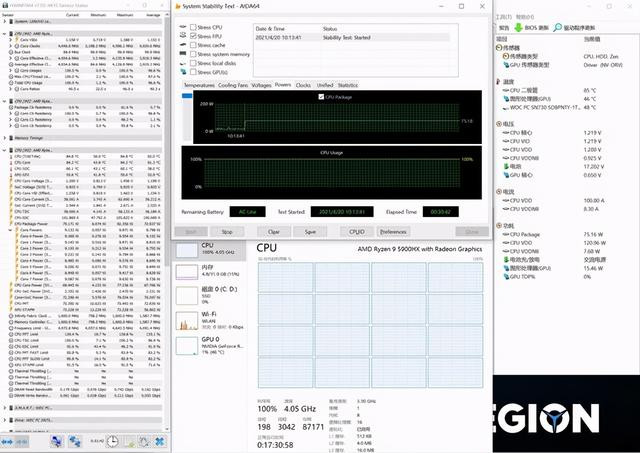Toggle the Stress CPU checkbox

coord(193,27)
